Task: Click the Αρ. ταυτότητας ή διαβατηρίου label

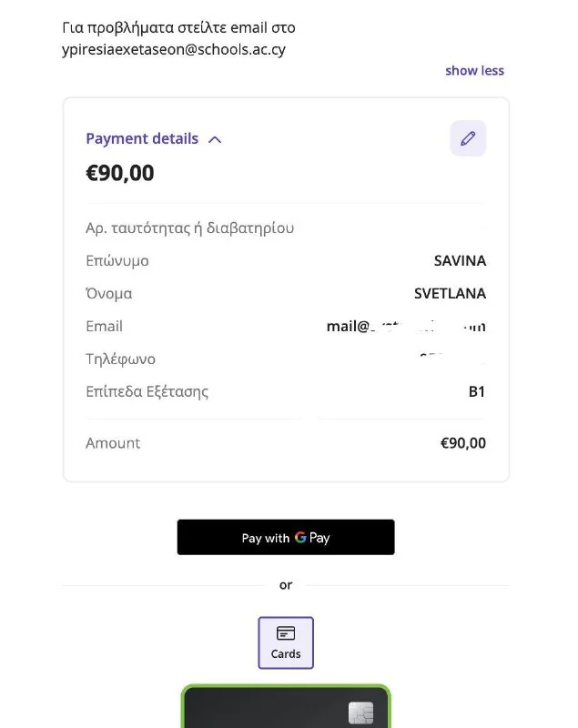Action: point(189,228)
